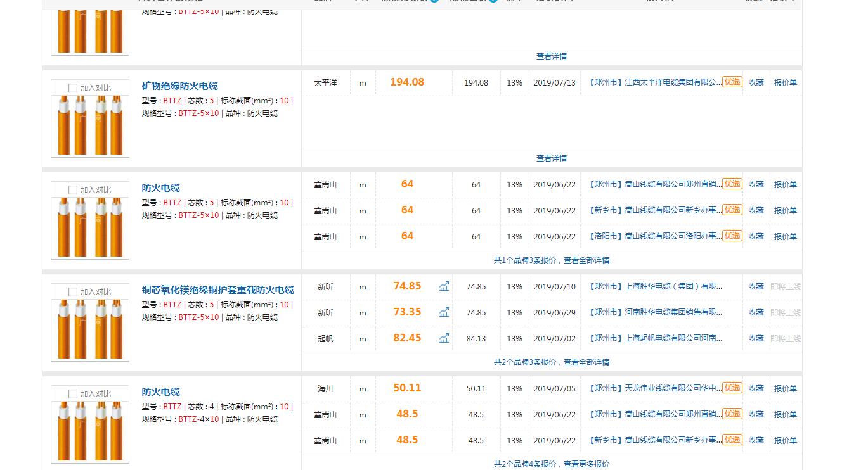This screenshot has height=470, width=868.
Task: Open 共2个品牌4条报价，查看更多报价 link
Action: point(552,464)
